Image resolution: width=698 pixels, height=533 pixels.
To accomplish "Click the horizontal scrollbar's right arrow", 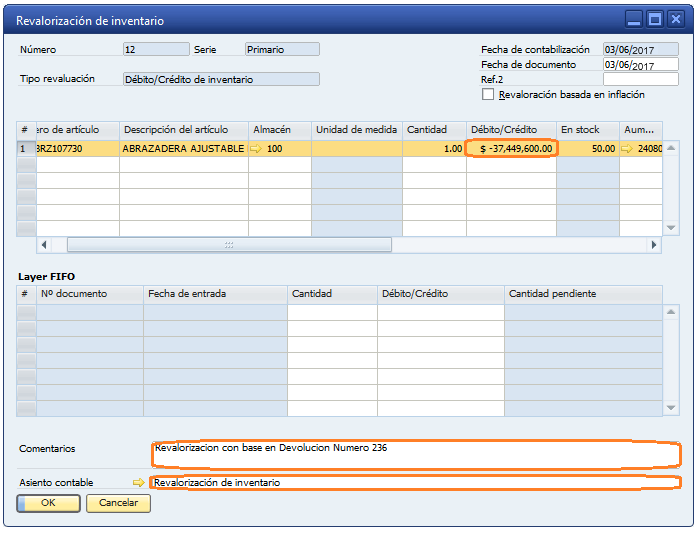I will click(654, 245).
